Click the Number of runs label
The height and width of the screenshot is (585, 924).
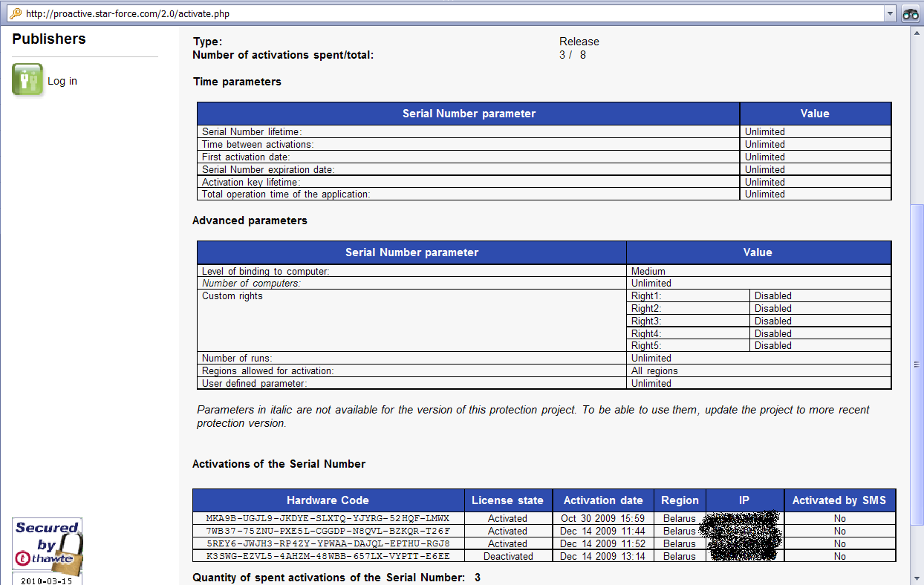[237, 358]
